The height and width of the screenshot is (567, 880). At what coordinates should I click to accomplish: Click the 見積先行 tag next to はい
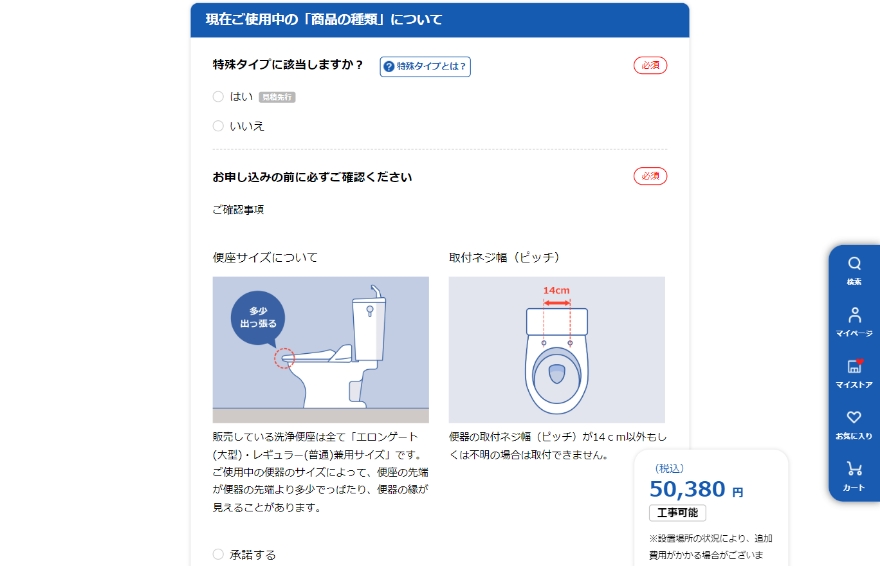pyautogui.click(x=277, y=97)
